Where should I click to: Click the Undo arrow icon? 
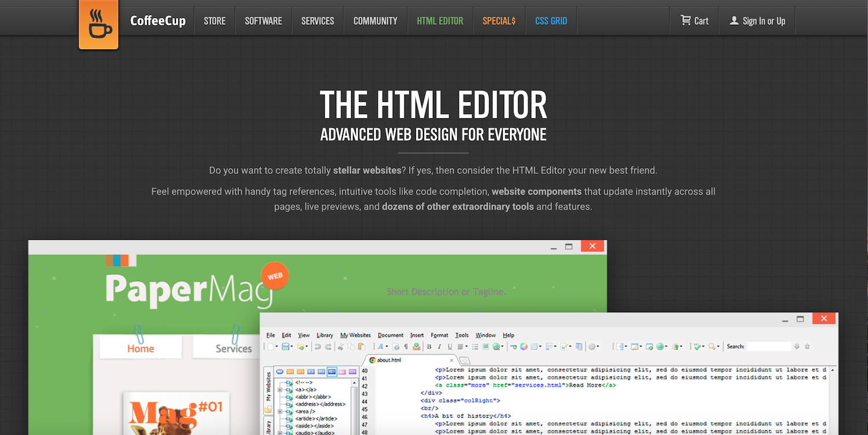[x=318, y=346]
